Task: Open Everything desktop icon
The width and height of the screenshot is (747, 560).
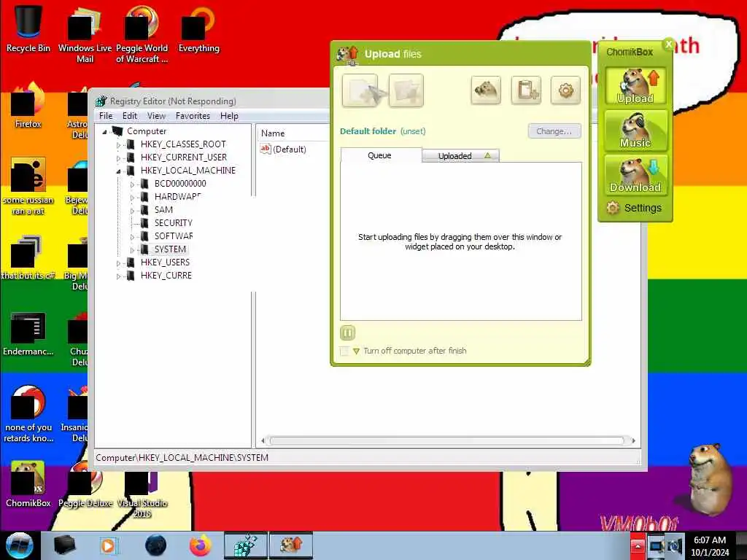Action: (198, 29)
